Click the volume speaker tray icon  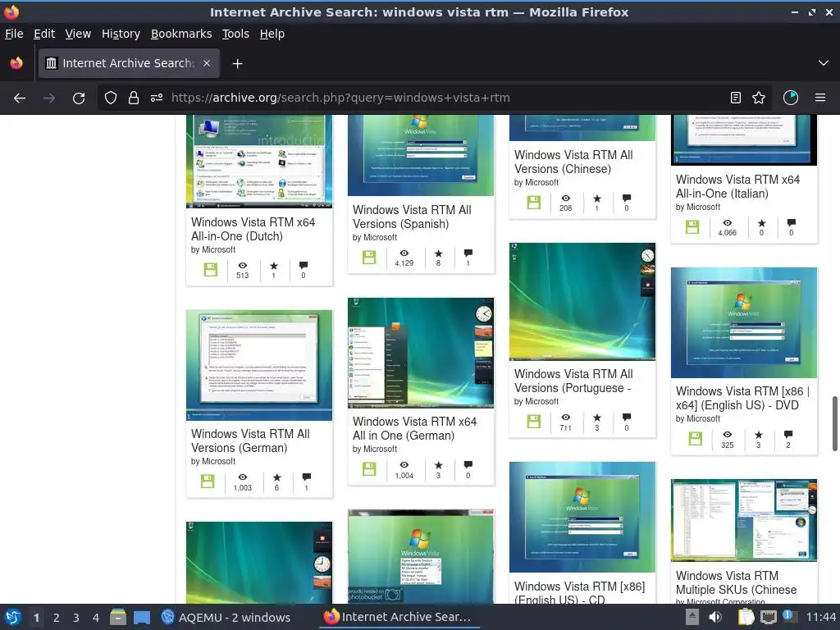714,617
